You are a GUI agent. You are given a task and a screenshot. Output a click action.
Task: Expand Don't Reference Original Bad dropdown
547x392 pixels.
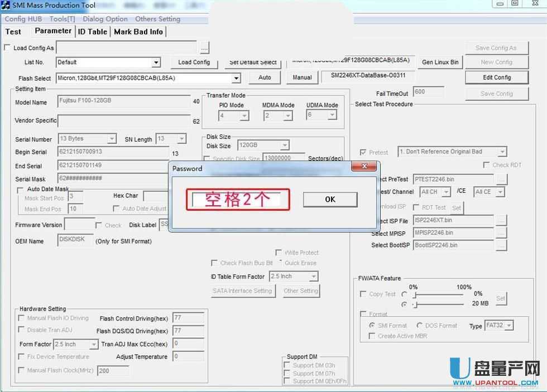502,152
